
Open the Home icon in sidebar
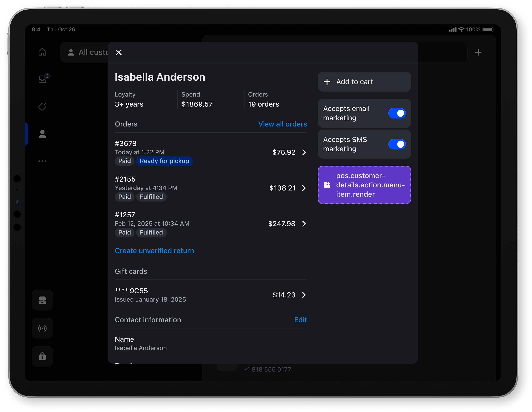click(x=42, y=52)
